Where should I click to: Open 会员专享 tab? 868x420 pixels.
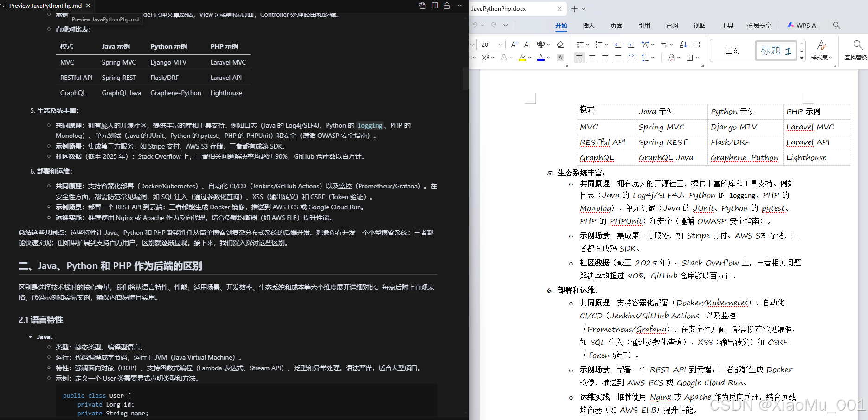click(x=759, y=26)
